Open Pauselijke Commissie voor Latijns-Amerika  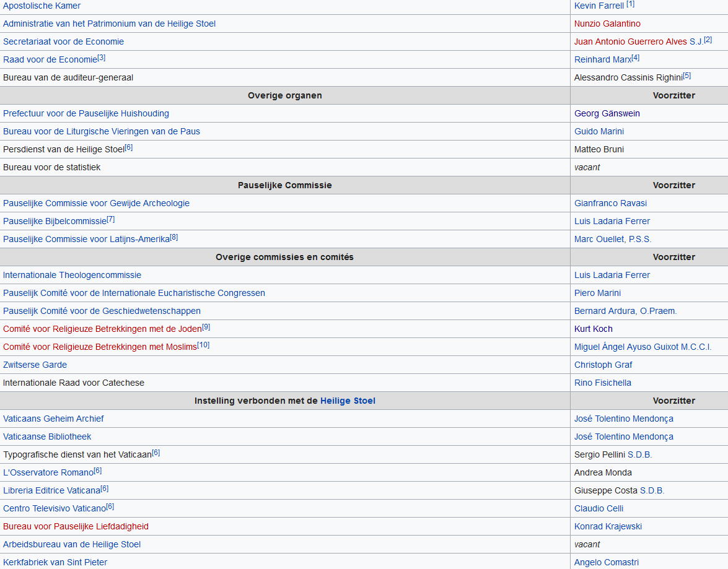point(86,239)
